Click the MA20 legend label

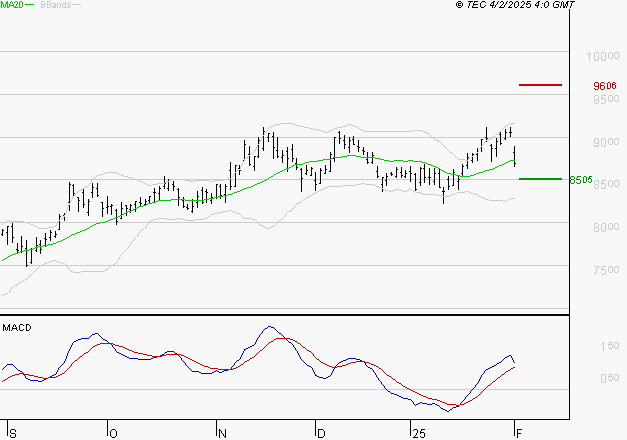(x=12, y=5)
